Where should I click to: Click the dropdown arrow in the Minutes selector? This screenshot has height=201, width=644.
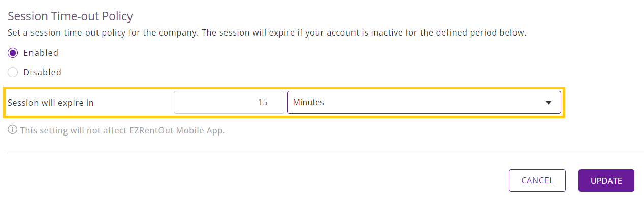(549, 103)
